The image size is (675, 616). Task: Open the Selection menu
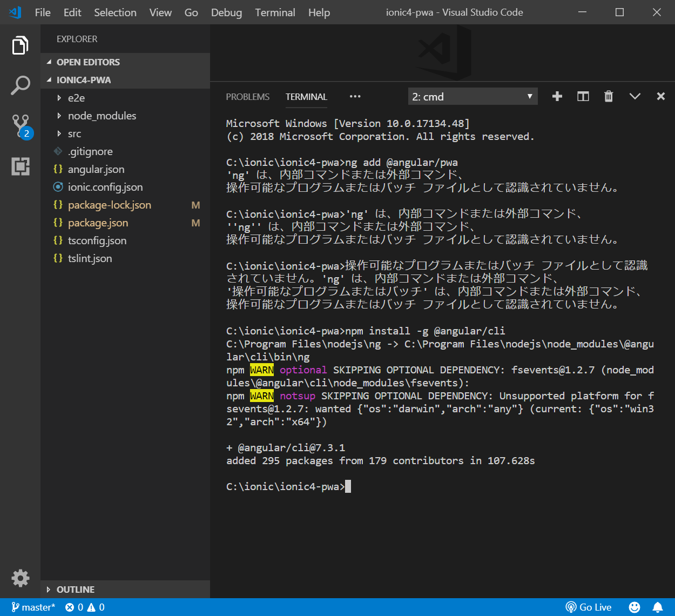point(115,12)
